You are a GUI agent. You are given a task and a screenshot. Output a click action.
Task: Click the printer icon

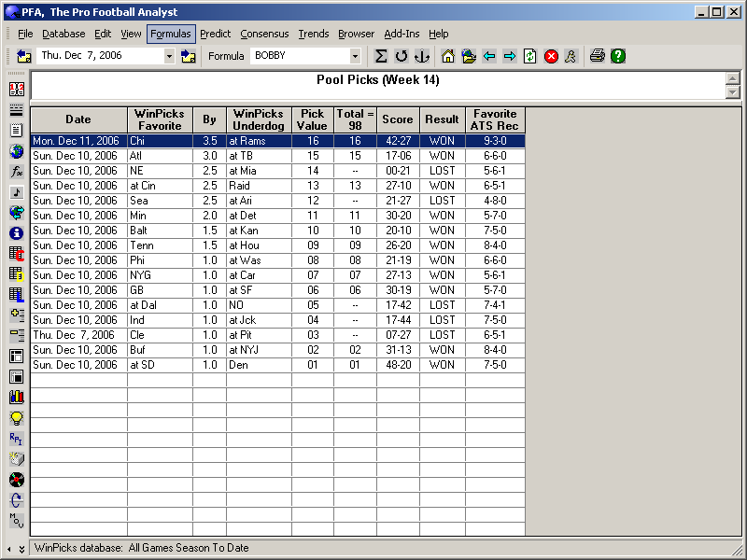pyautogui.click(x=598, y=56)
